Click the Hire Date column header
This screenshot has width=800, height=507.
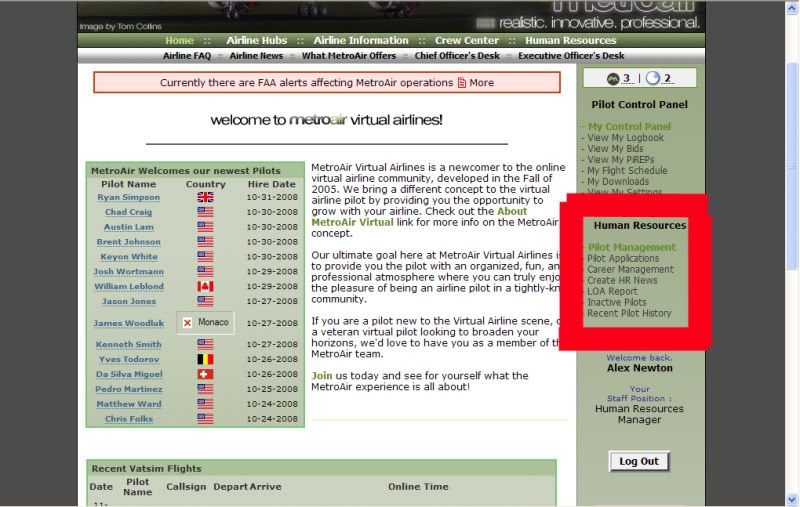[x=271, y=184]
